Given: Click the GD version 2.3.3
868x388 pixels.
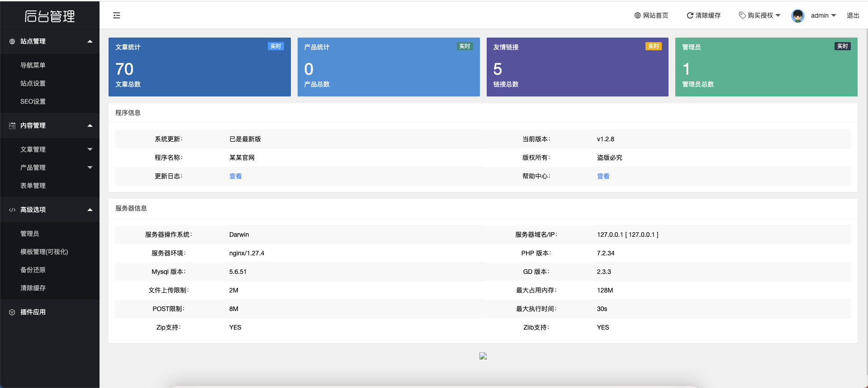Looking at the screenshot, I should (604, 272).
